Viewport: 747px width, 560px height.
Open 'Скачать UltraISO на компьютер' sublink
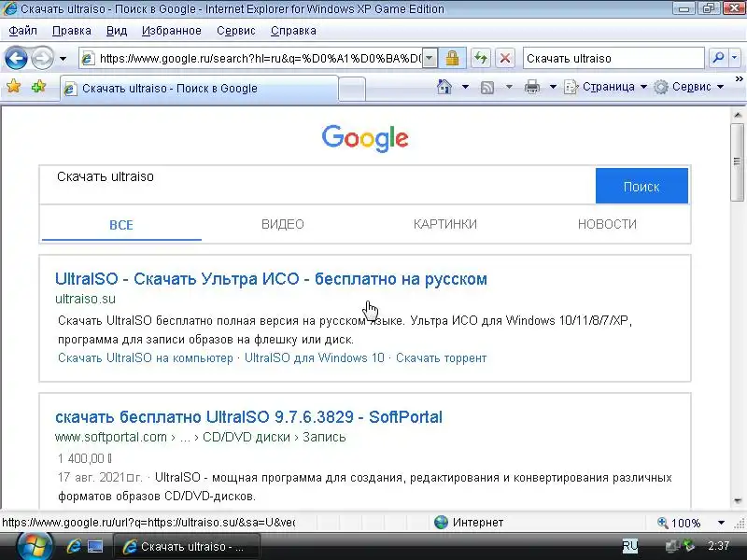pos(146,358)
